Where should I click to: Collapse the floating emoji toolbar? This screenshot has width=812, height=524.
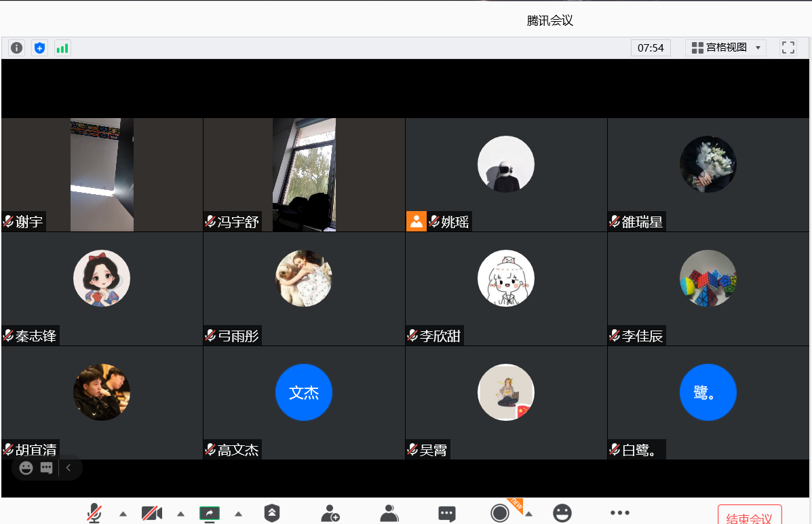(68, 468)
